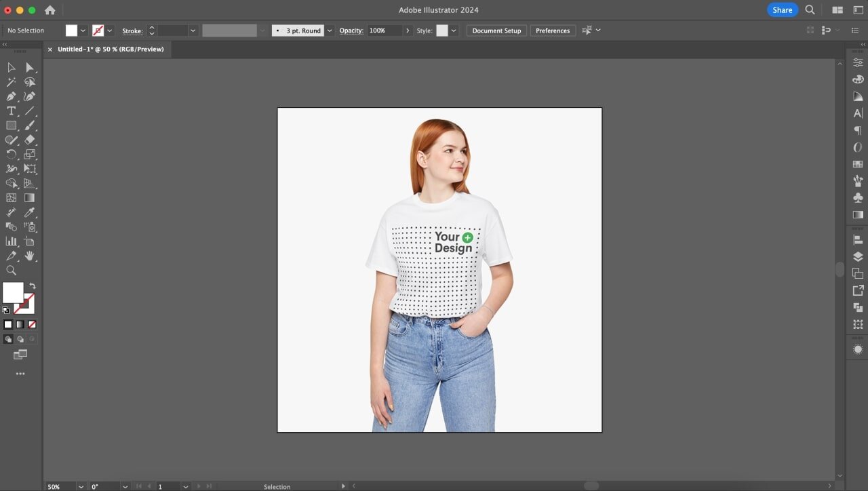Click the Opacity 100% field
Screen dimensions: 868x491
click(384, 31)
